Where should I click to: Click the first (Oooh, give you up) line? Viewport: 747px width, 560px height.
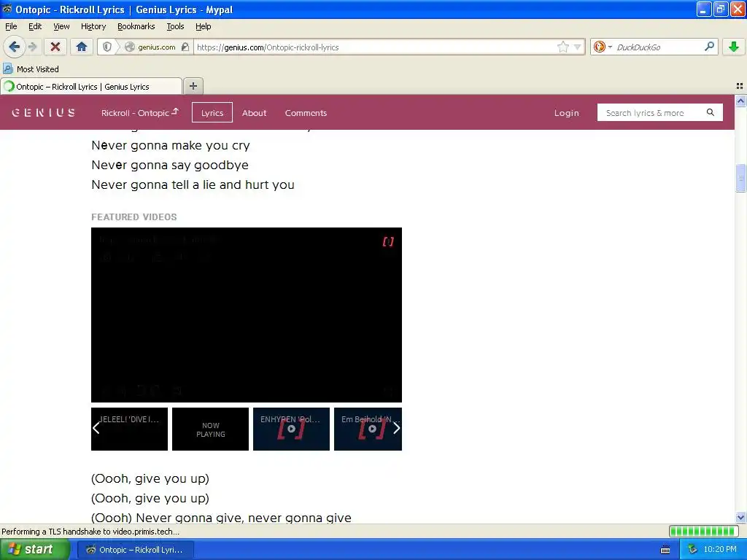[x=150, y=478]
